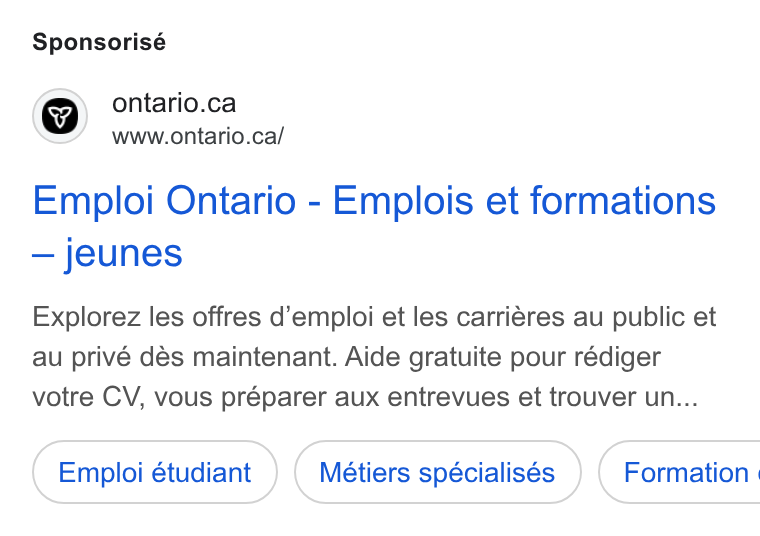
Task: Click the 'Sponsorisé' label
Action: pyautogui.click(x=99, y=42)
